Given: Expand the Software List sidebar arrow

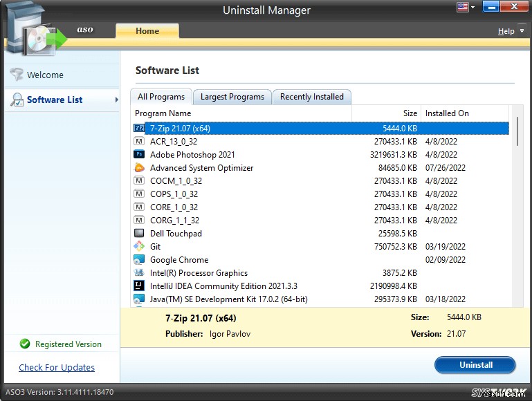Looking at the screenshot, I should point(116,100).
